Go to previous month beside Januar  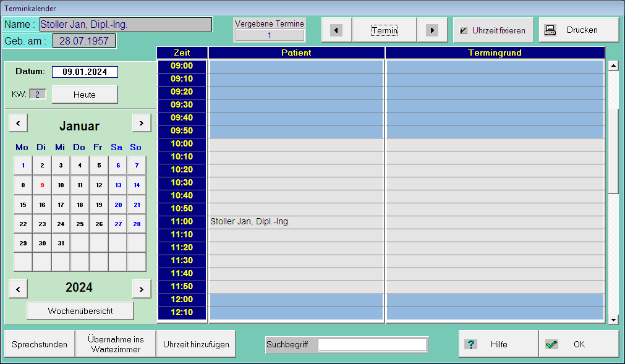click(18, 123)
